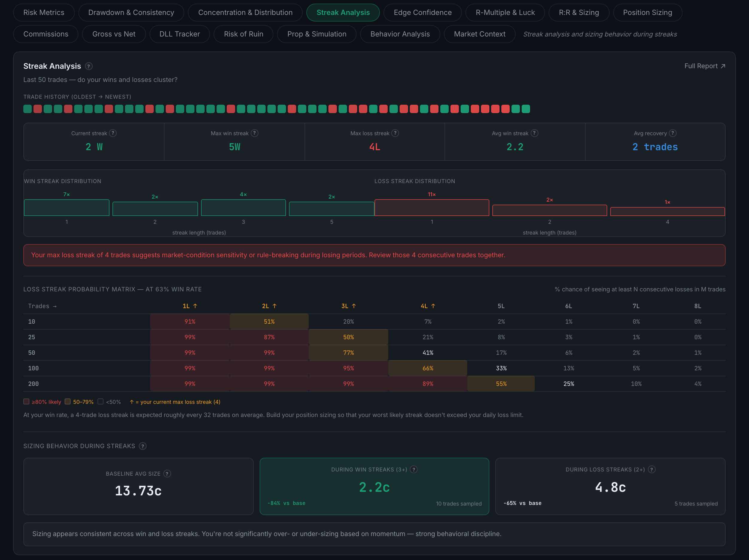Viewport: 749px width, 560px height.
Task: Click the last square in trade history
Action: click(526, 109)
